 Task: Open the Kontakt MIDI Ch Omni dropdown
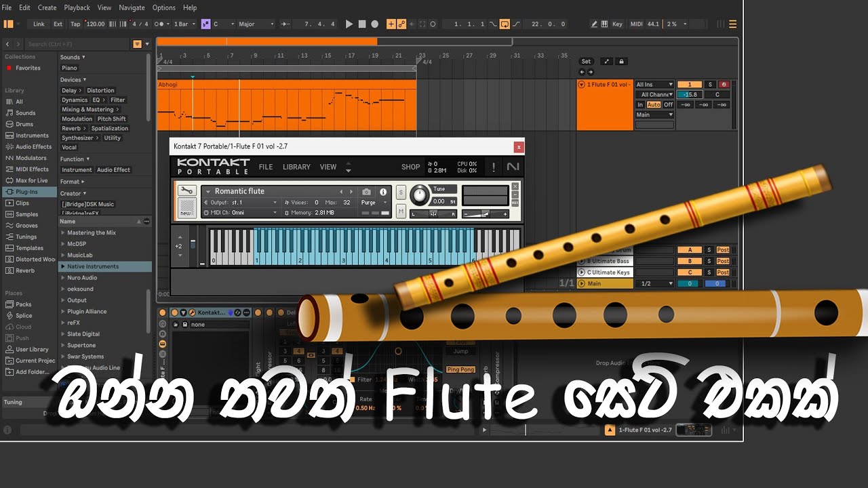tap(240, 213)
